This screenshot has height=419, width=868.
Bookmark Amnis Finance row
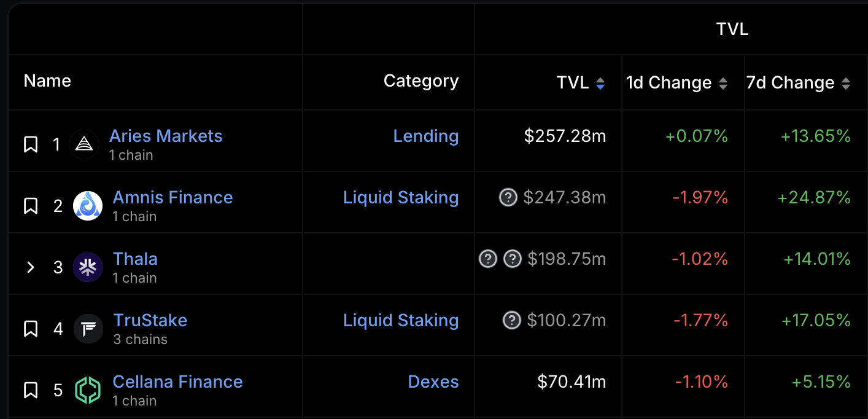tap(31, 206)
